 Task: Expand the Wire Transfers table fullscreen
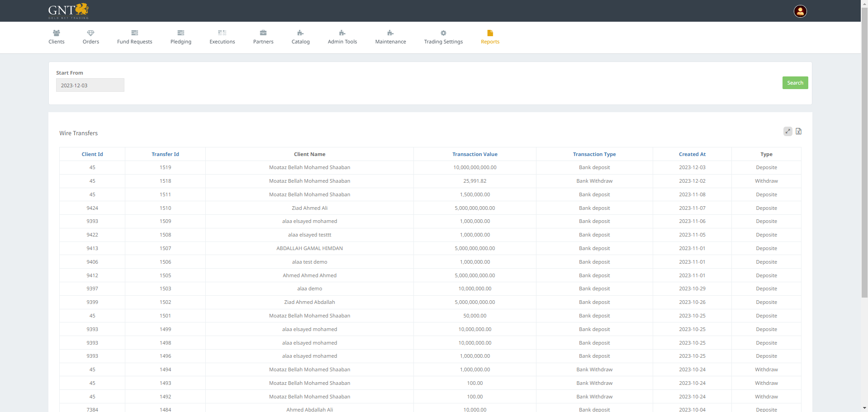pos(787,131)
